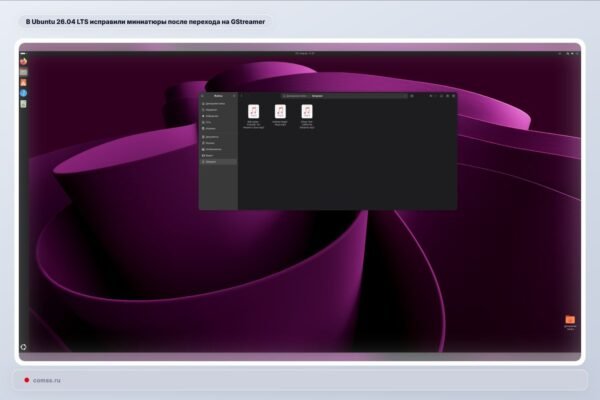Click Домашняя папка segment in path bar

[295, 96]
